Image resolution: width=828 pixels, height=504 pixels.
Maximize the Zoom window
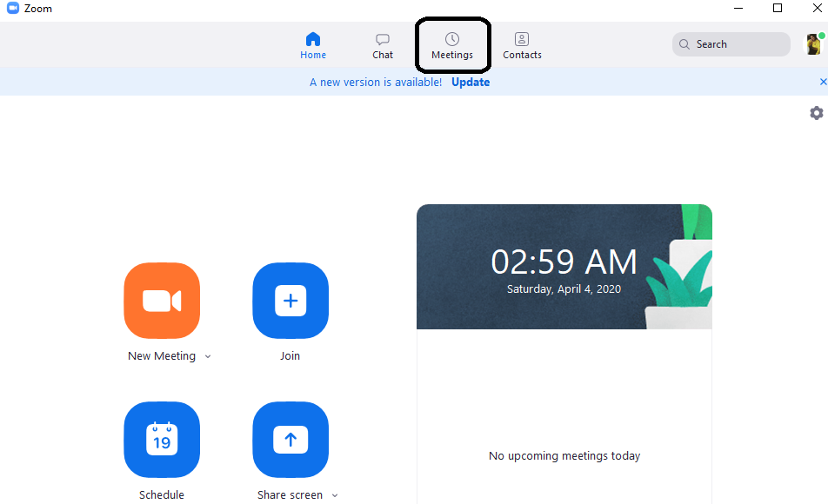[x=778, y=9]
